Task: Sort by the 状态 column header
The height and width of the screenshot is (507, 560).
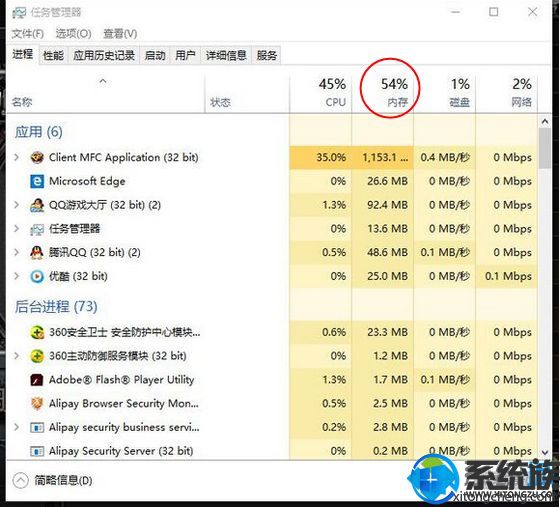Action: [247, 94]
